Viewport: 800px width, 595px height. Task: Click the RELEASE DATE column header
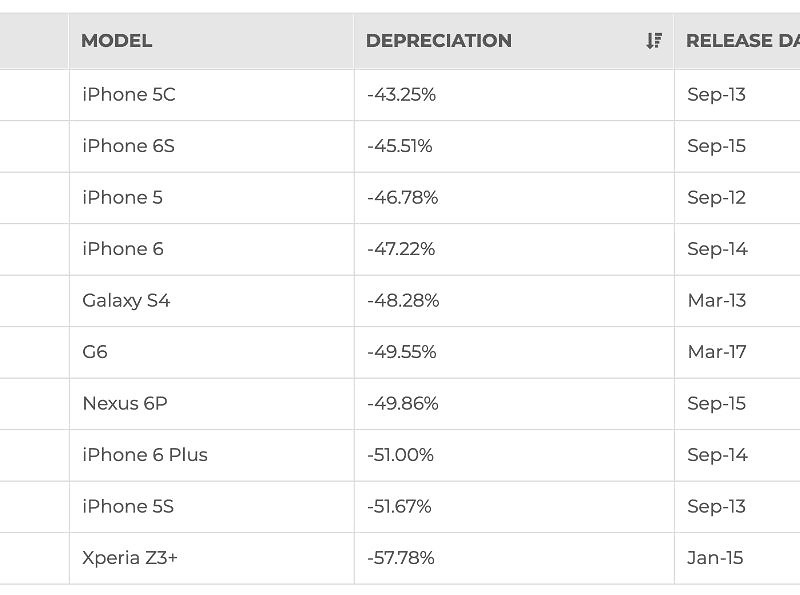[x=742, y=41]
